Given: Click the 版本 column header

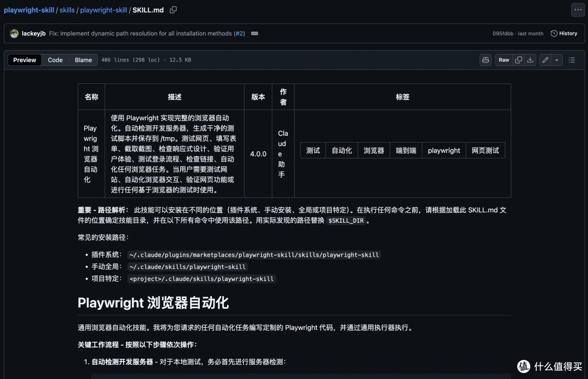Looking at the screenshot, I should 258,97.
